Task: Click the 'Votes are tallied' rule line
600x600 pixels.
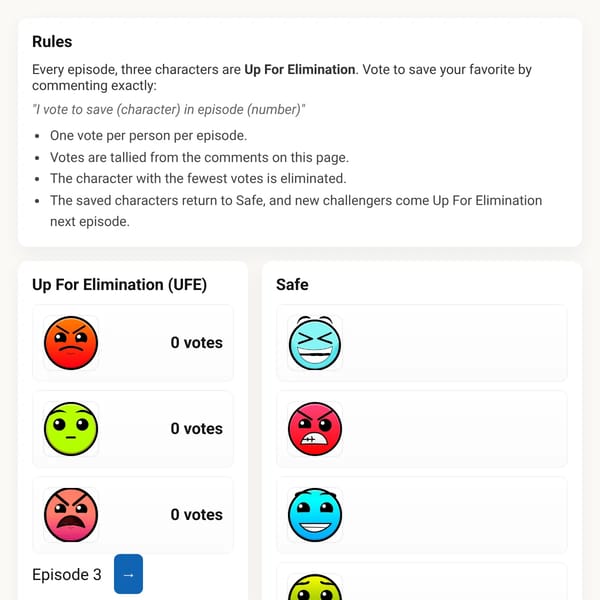Action: coord(199,157)
